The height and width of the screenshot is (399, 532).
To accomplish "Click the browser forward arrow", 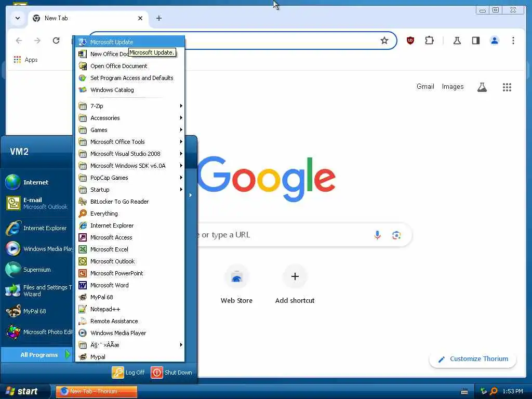I will pyautogui.click(x=37, y=41).
